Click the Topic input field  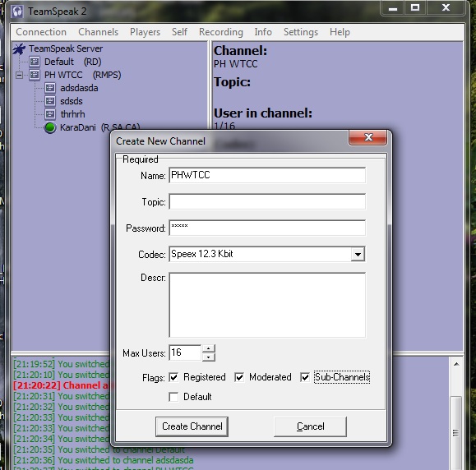click(x=267, y=201)
